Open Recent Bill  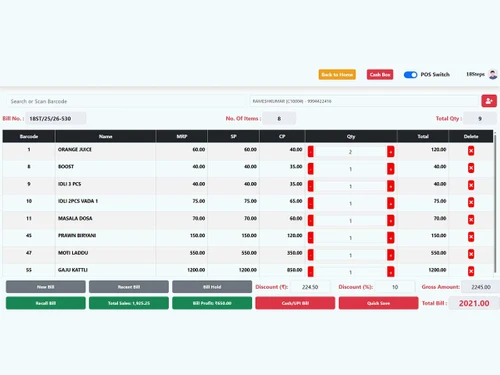(x=129, y=287)
